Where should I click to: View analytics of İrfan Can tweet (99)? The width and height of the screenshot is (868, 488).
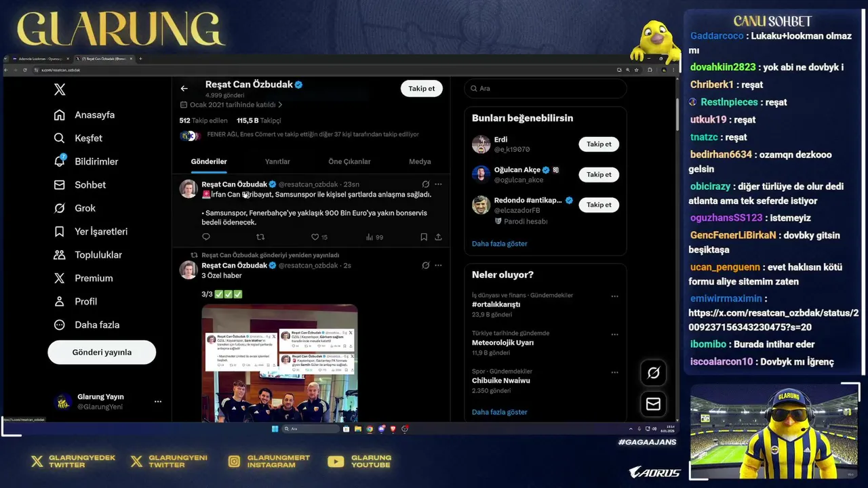374,237
